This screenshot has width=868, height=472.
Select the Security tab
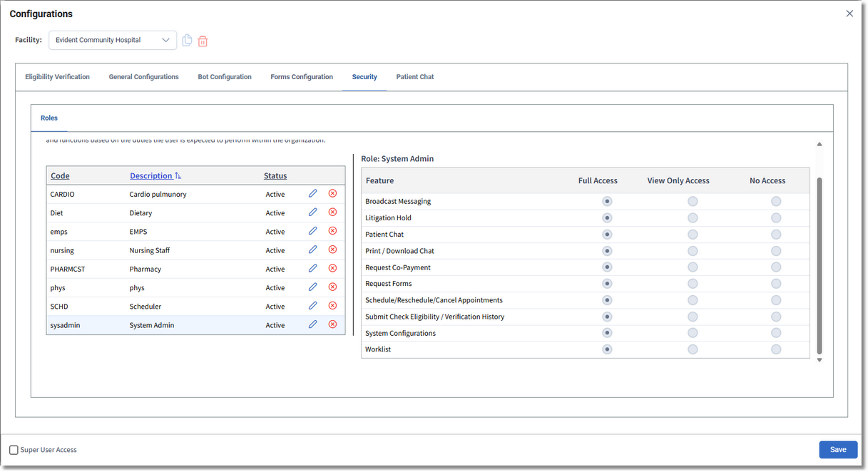point(364,77)
